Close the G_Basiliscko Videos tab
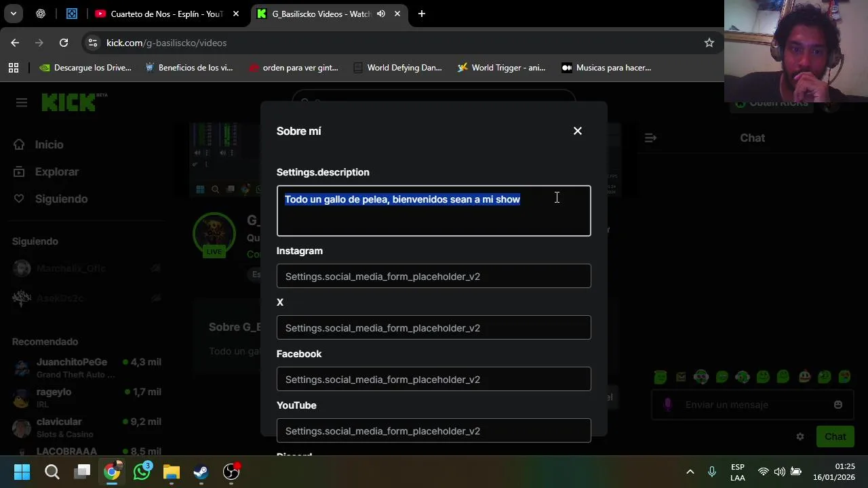This screenshot has height=488, width=868. [x=397, y=14]
